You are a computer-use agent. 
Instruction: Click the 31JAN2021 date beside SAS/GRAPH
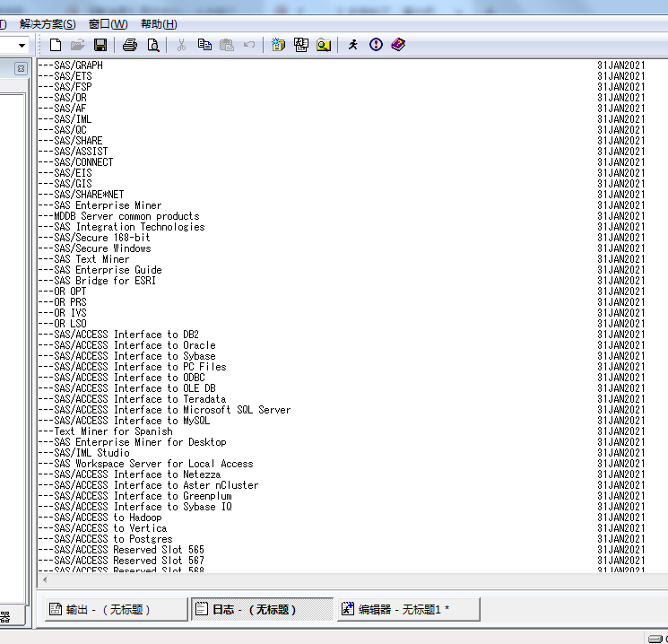coord(621,65)
